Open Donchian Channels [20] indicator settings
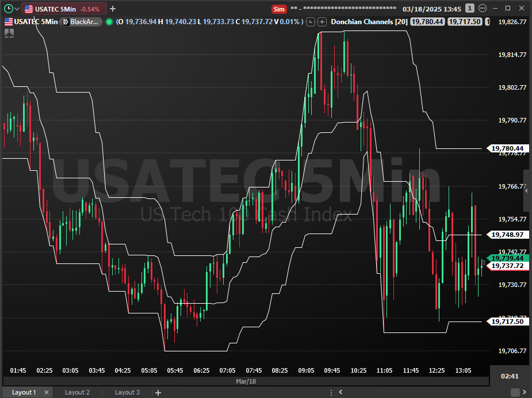 point(369,22)
